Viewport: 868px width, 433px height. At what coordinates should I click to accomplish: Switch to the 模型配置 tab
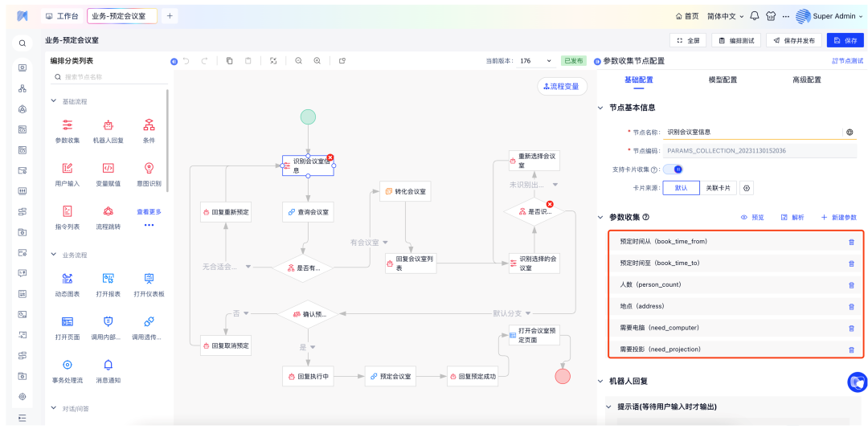(722, 80)
